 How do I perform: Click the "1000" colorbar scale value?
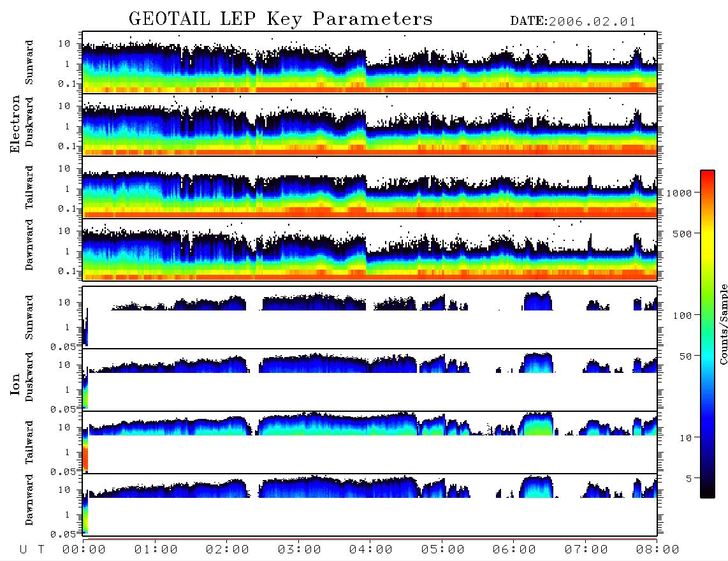(679, 193)
